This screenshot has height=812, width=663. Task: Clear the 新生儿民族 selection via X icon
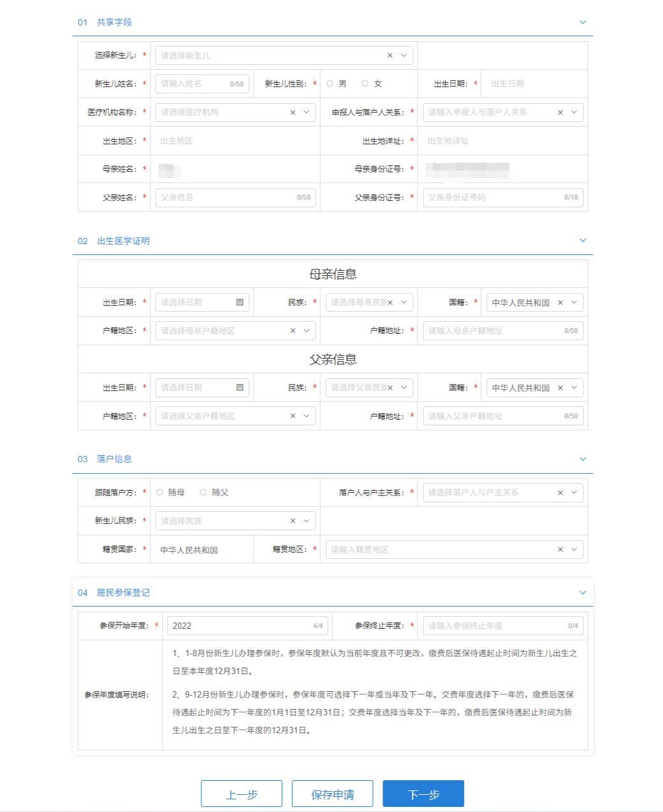(x=292, y=521)
